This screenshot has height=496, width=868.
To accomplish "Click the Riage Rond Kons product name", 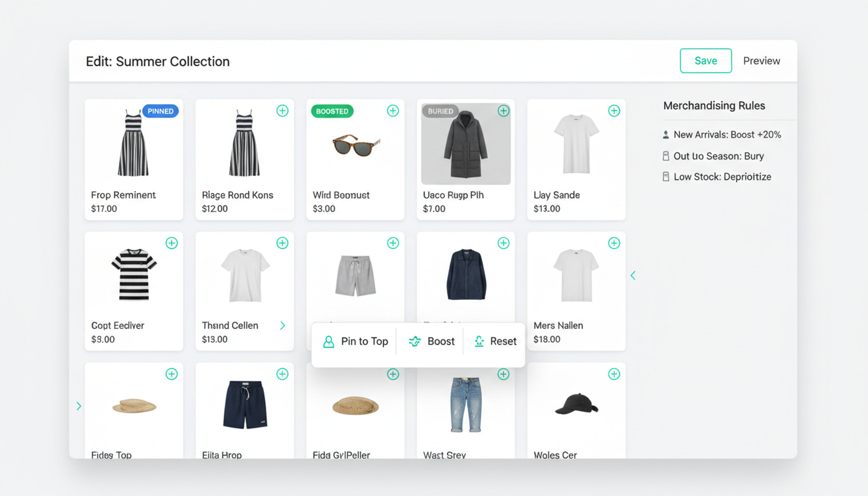I will (x=237, y=195).
